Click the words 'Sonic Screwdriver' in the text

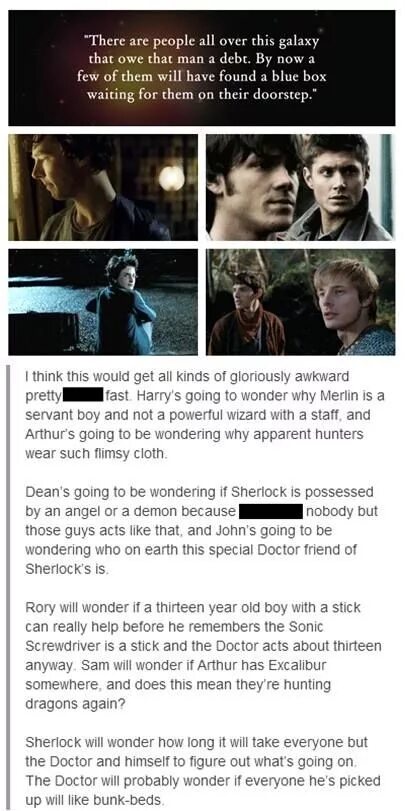click(x=174, y=637)
